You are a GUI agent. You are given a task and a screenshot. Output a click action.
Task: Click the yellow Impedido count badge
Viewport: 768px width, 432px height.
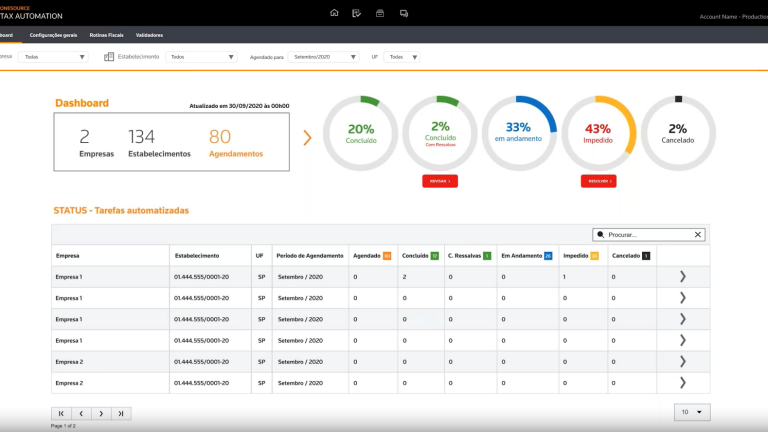click(595, 256)
